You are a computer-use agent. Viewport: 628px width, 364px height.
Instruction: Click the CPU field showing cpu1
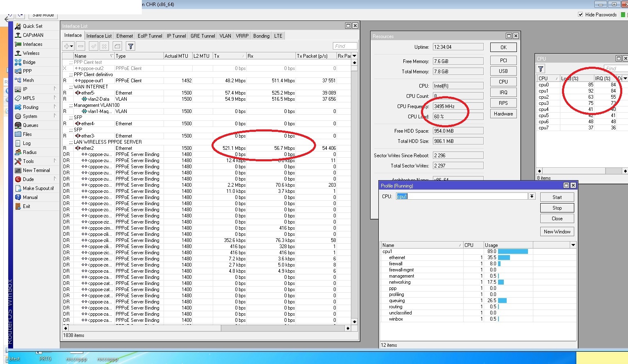(x=462, y=197)
